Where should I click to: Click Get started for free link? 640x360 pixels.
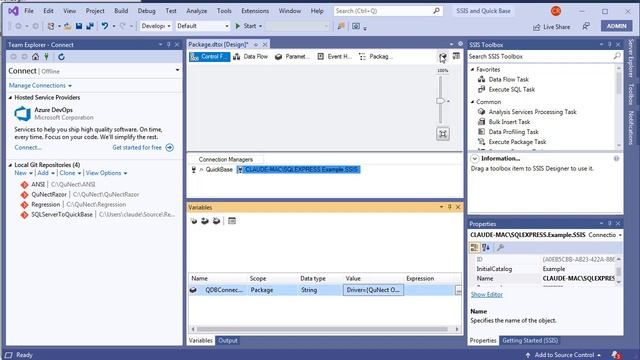(137, 147)
